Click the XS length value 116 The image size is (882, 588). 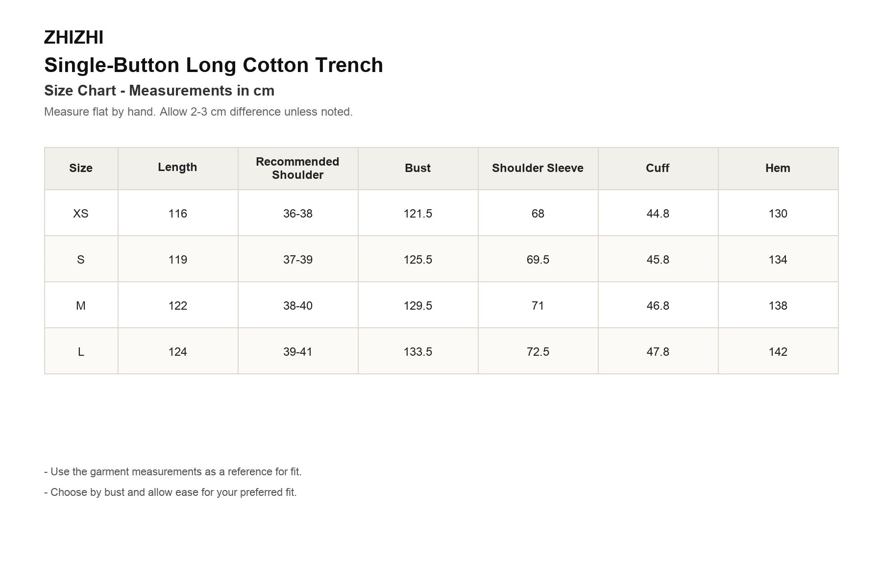[x=177, y=214]
